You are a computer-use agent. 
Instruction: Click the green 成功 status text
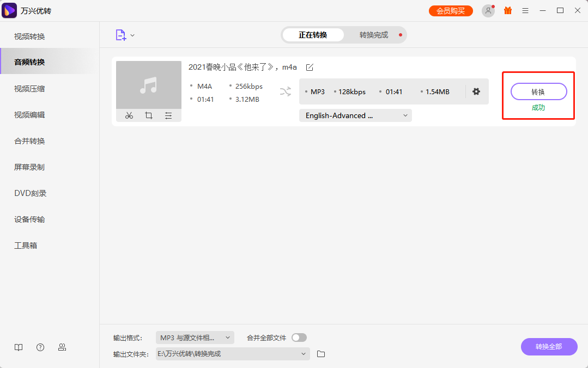(x=538, y=108)
